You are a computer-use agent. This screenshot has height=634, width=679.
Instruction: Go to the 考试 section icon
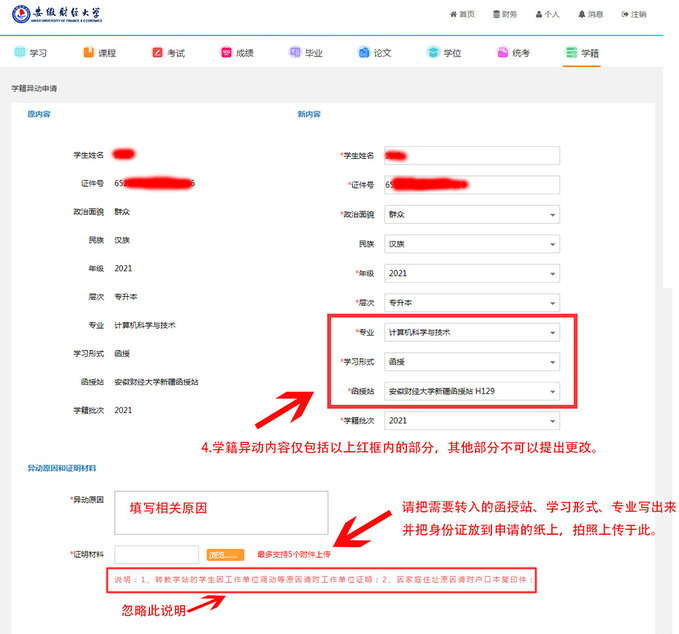coord(158,52)
